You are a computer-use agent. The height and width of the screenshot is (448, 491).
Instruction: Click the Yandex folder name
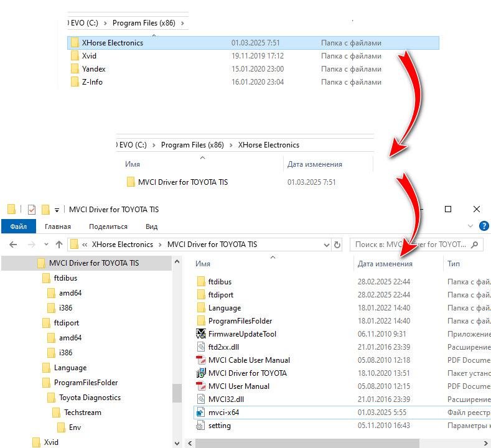pos(93,69)
